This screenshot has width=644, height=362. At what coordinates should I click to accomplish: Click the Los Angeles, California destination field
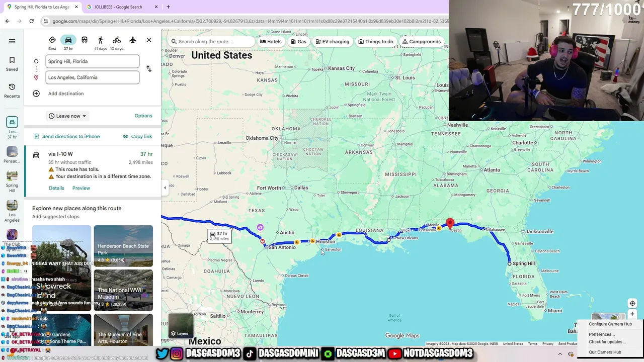[x=92, y=77]
